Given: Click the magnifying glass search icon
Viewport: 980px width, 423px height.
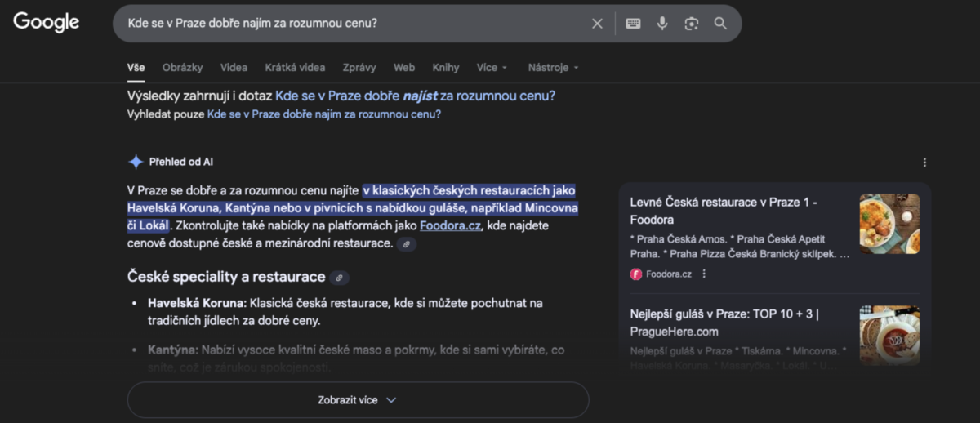Looking at the screenshot, I should click(720, 24).
